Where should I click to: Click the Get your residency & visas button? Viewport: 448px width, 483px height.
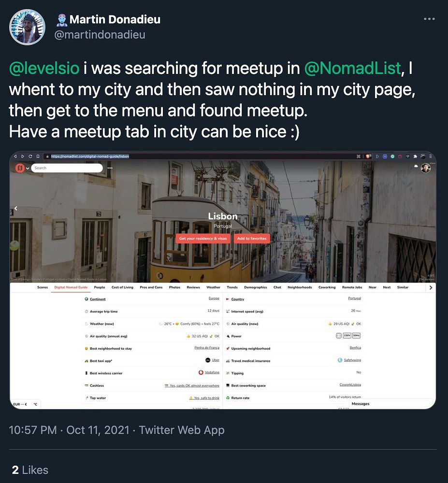[x=203, y=239]
